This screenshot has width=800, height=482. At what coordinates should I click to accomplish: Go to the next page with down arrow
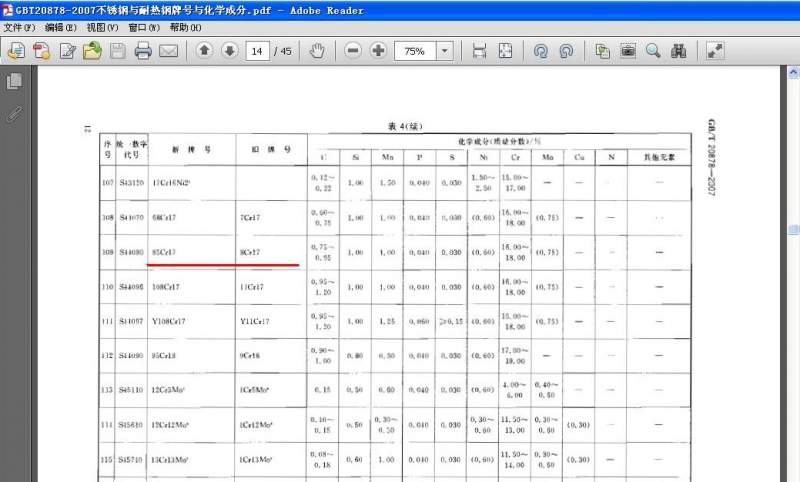(230, 50)
